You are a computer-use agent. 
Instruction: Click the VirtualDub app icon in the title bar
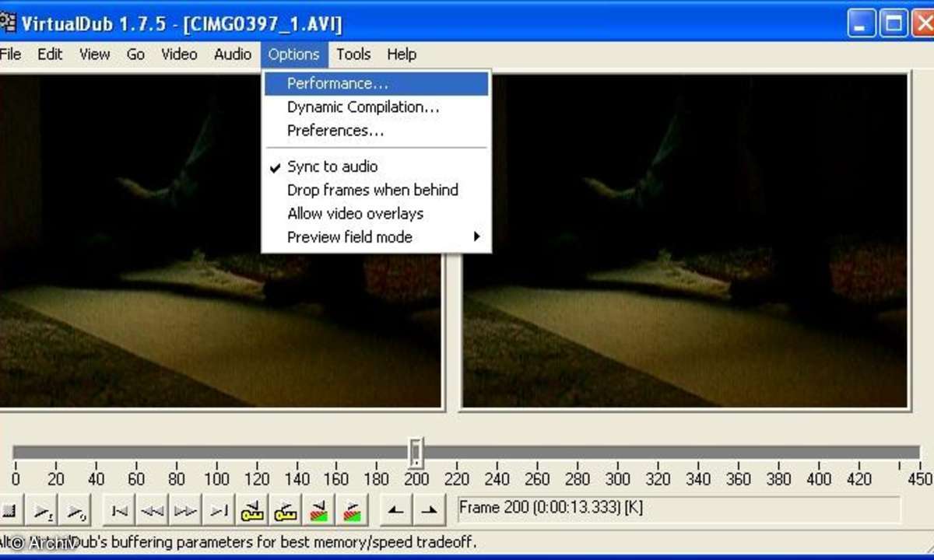click(x=8, y=23)
